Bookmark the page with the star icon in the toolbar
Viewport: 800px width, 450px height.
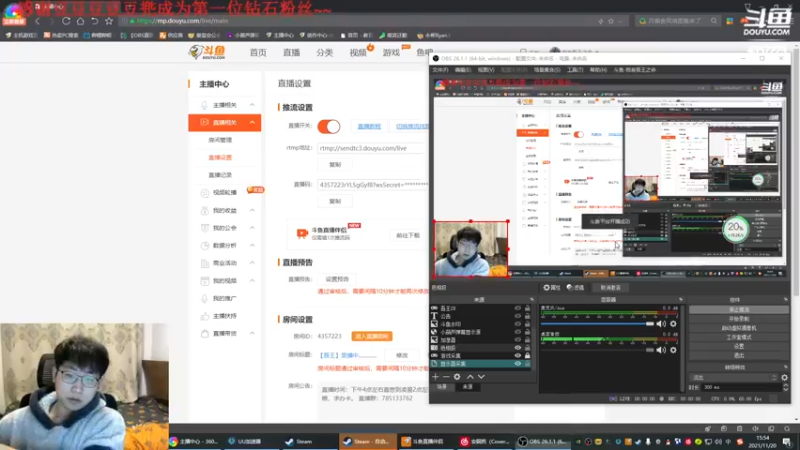(109, 21)
